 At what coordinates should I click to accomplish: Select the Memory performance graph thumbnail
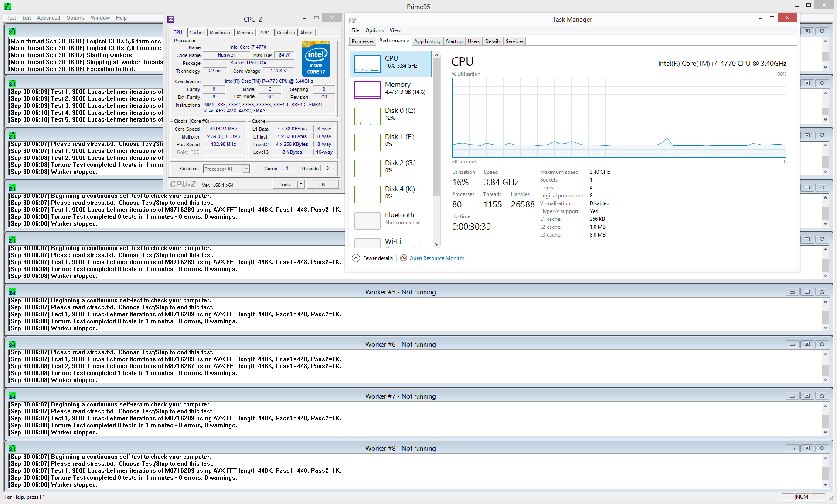pyautogui.click(x=367, y=90)
